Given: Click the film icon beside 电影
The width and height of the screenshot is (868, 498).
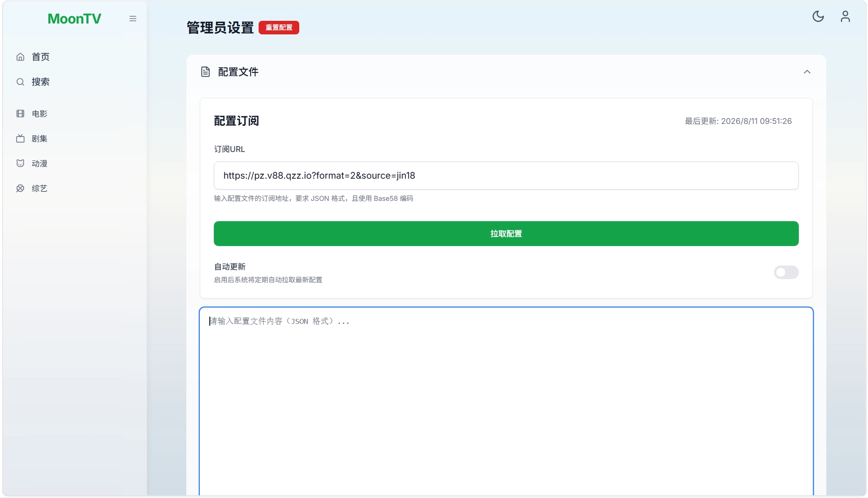Looking at the screenshot, I should point(20,114).
